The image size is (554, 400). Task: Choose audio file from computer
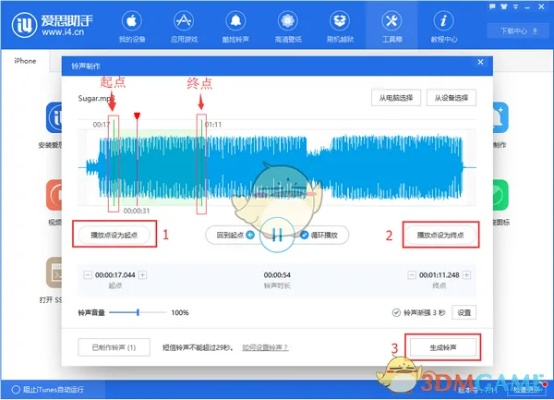click(x=396, y=98)
